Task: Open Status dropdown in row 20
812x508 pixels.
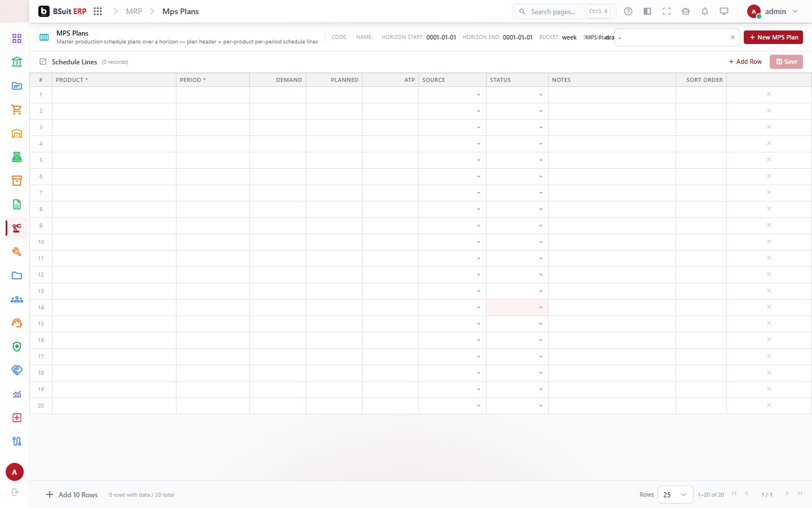Action: (x=540, y=406)
